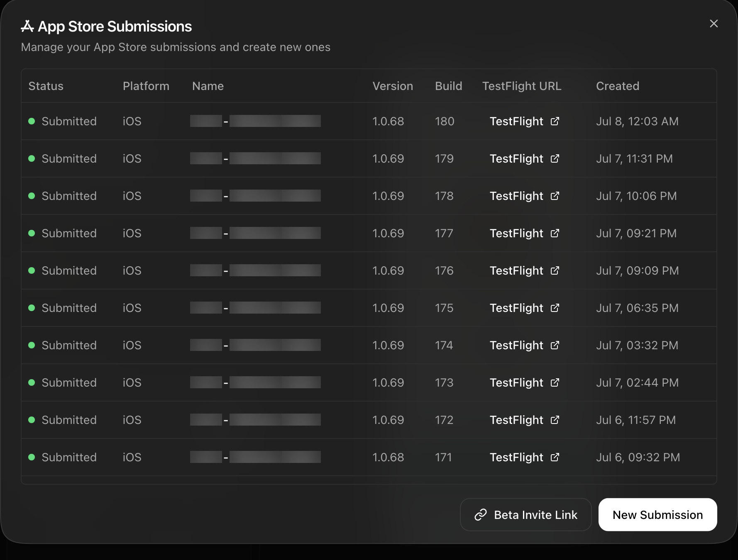738x560 pixels.
Task: Select the date Jul 7, 02:44 PM
Action: pos(637,382)
